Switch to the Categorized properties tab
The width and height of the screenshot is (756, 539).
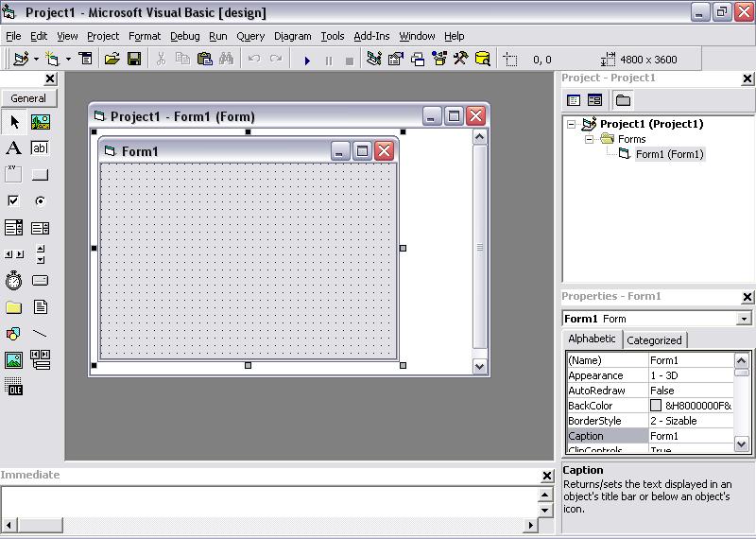pyautogui.click(x=654, y=340)
